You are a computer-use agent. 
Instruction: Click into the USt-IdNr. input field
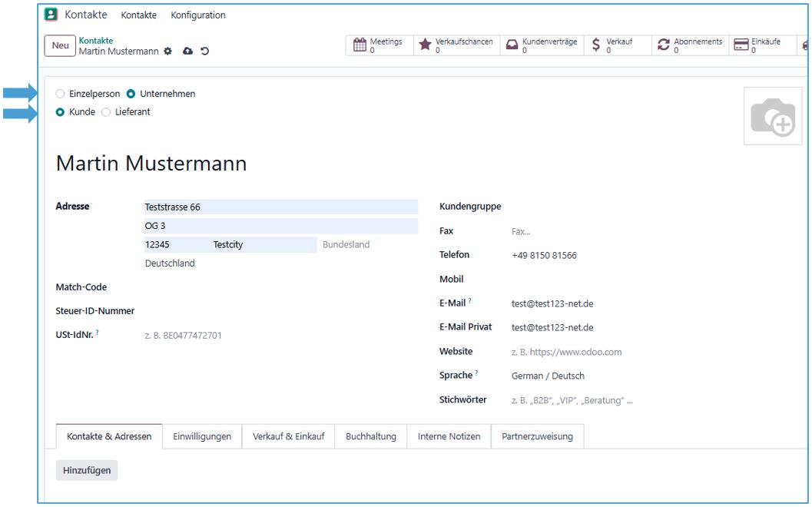click(x=230, y=336)
